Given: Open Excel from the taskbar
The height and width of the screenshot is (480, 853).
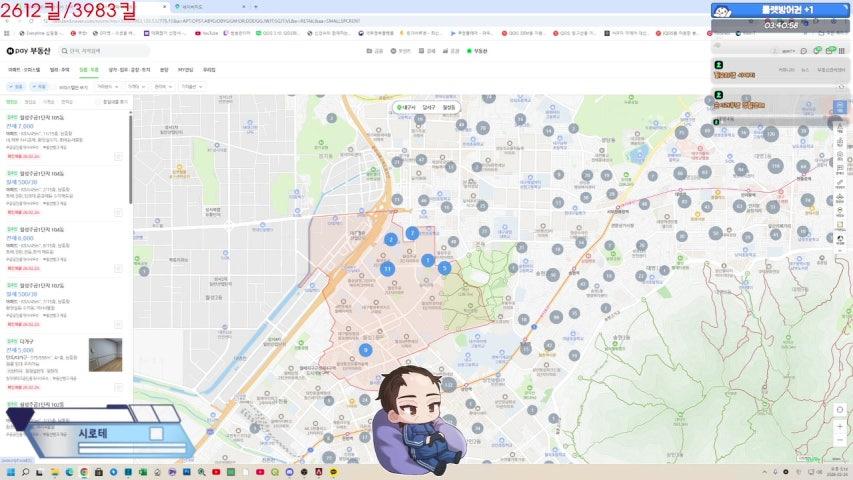Looking at the screenshot, I should pos(143,472).
